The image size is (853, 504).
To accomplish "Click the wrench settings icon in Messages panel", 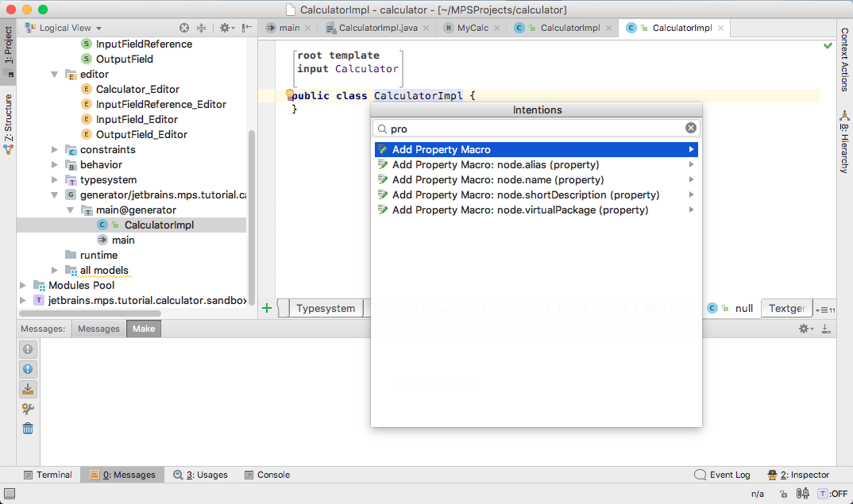I will 28,409.
